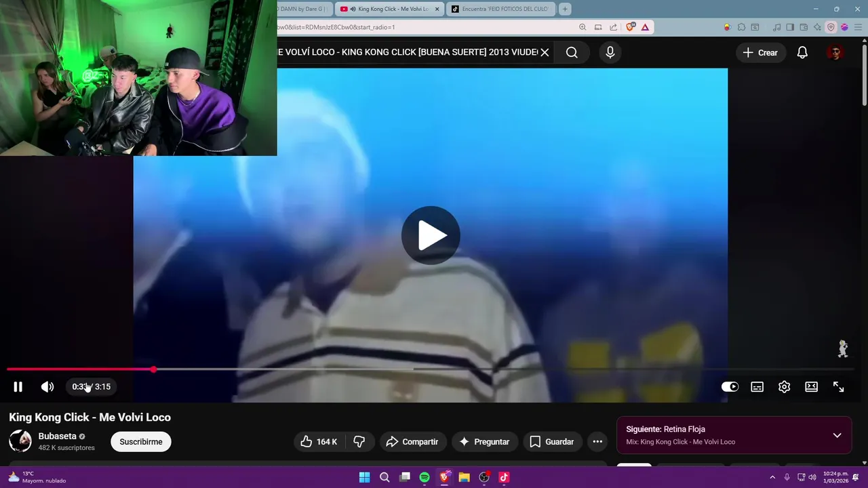Click the large play button overlay

(431, 235)
